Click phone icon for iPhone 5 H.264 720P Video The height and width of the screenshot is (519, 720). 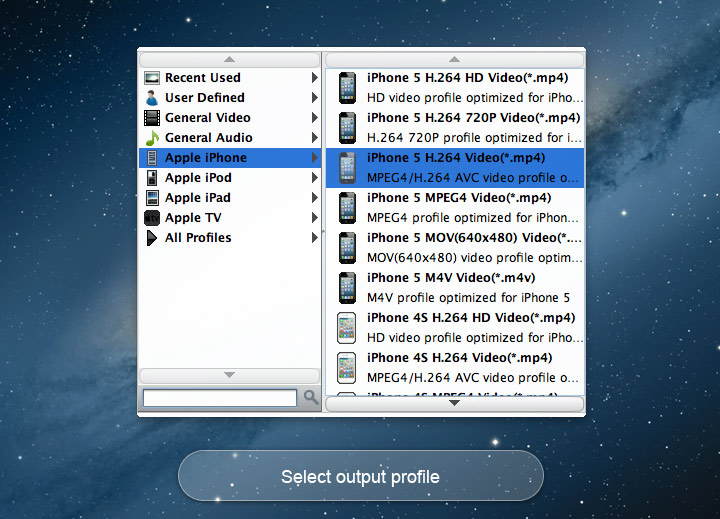point(347,128)
